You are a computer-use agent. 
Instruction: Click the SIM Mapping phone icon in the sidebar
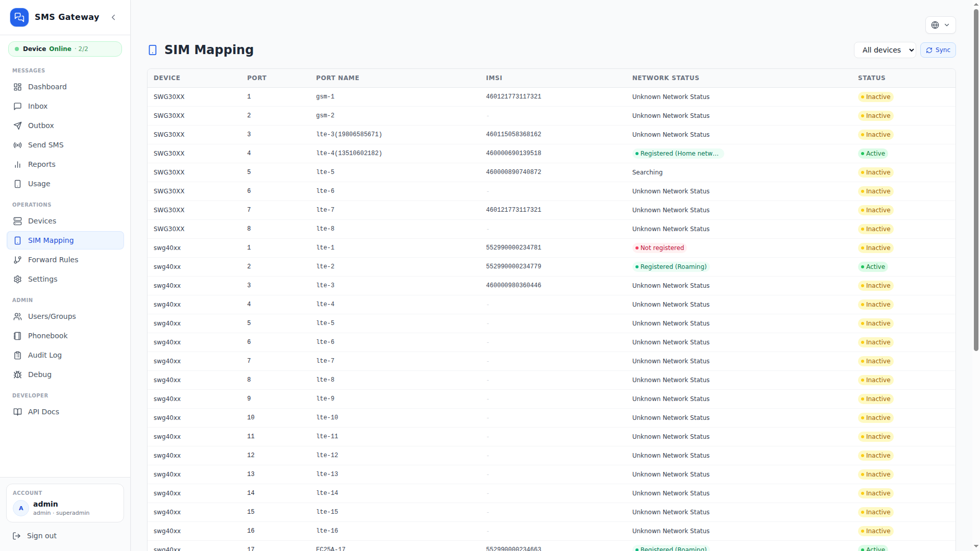pos(17,240)
